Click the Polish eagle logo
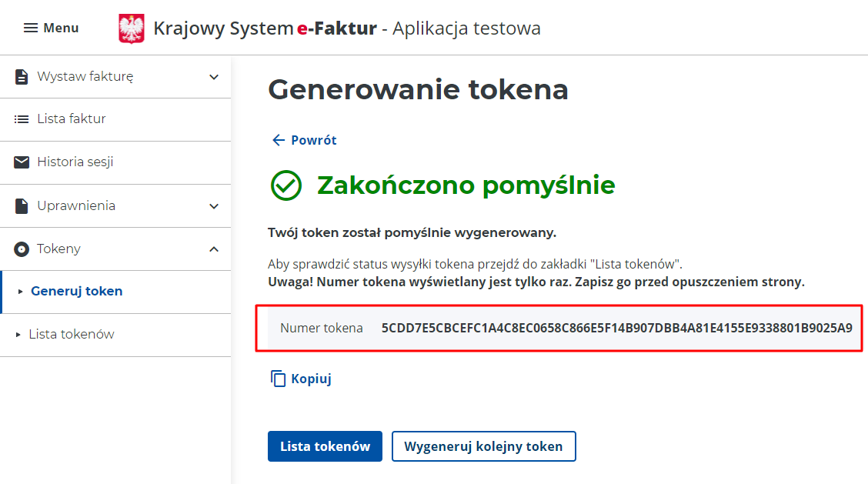 click(131, 28)
